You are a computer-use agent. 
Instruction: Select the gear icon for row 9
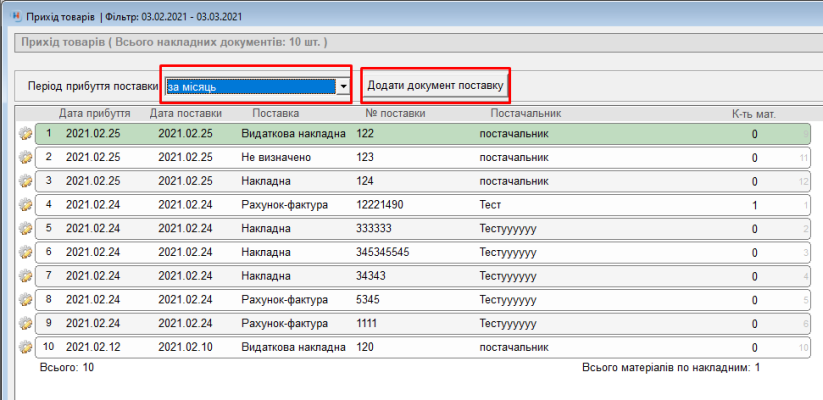point(26,323)
